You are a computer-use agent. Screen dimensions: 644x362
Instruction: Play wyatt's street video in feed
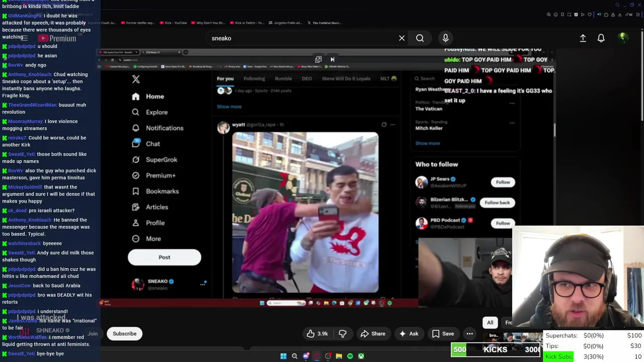tap(305, 212)
